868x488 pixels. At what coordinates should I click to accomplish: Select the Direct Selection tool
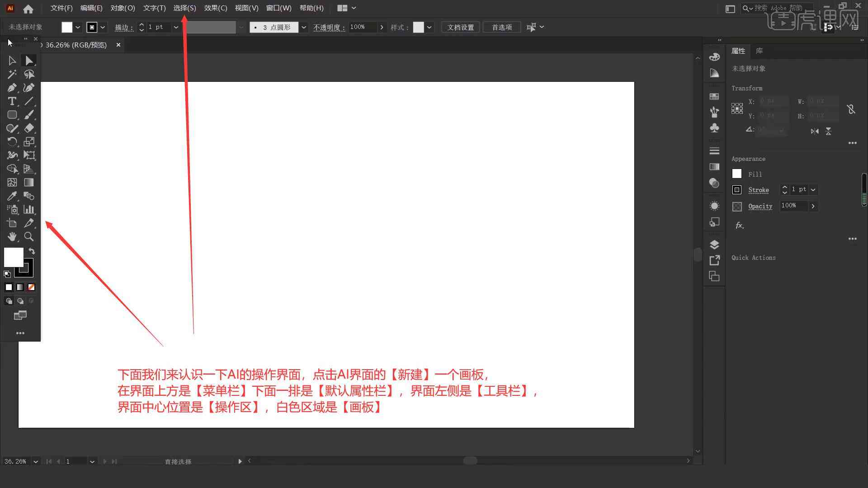pyautogui.click(x=28, y=60)
